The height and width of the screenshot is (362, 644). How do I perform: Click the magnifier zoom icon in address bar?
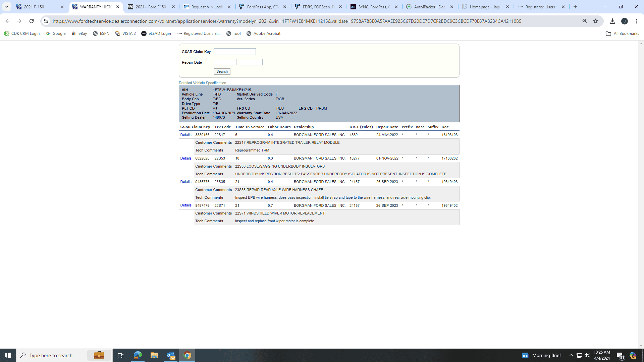[585, 21]
